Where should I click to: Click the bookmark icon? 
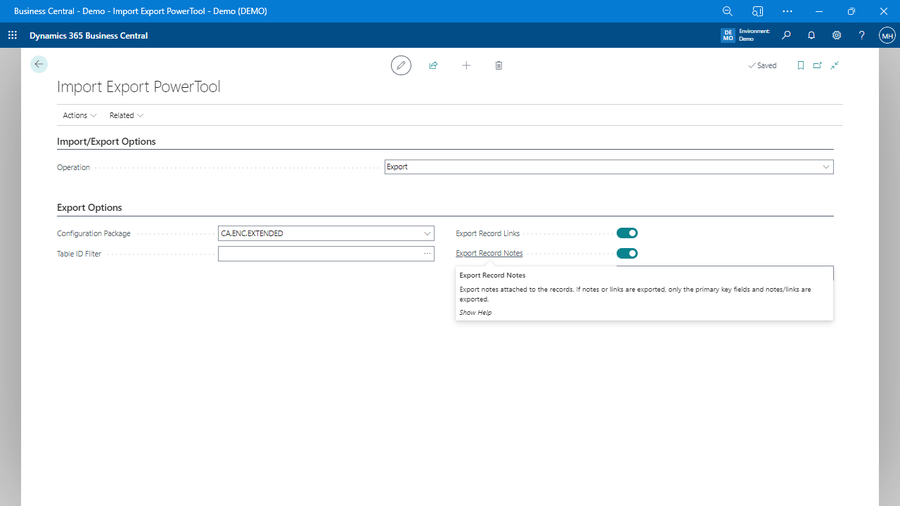click(x=800, y=65)
